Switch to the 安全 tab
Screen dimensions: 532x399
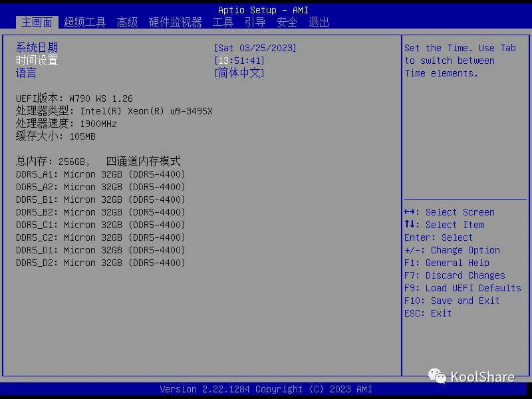point(287,23)
